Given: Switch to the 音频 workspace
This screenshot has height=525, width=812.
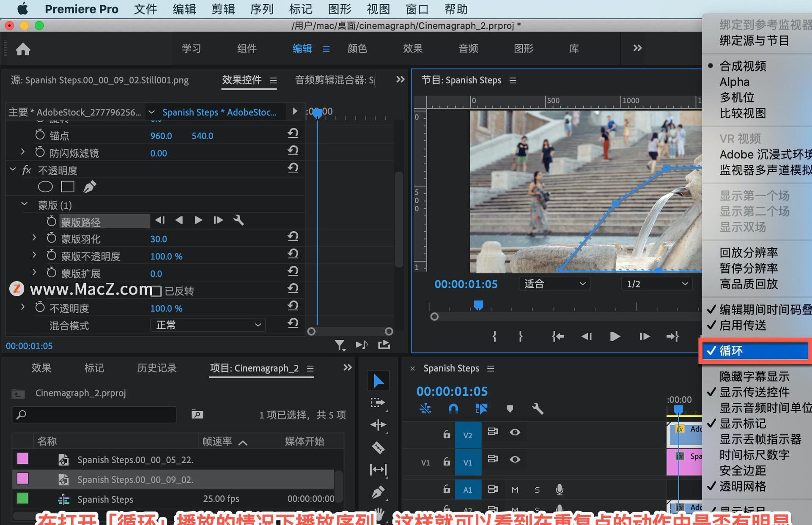Looking at the screenshot, I should (x=468, y=49).
